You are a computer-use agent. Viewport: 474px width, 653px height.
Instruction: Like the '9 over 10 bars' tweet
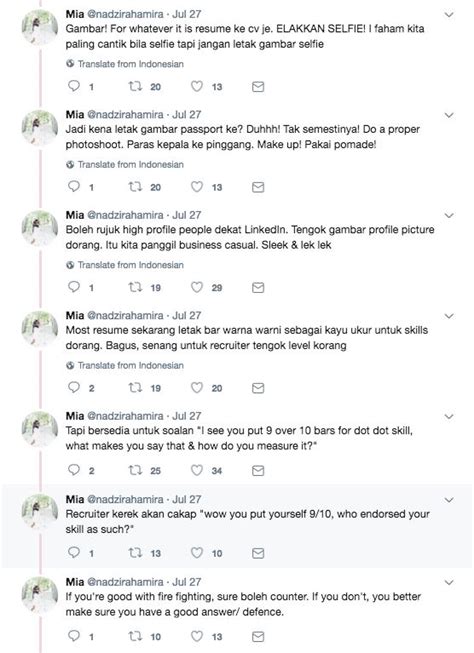coord(197,471)
